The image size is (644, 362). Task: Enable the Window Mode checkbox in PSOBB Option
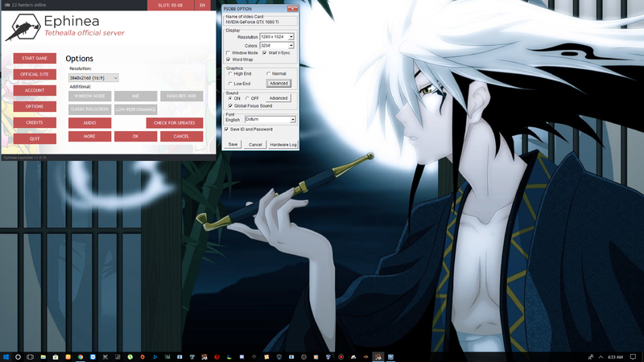(x=229, y=52)
